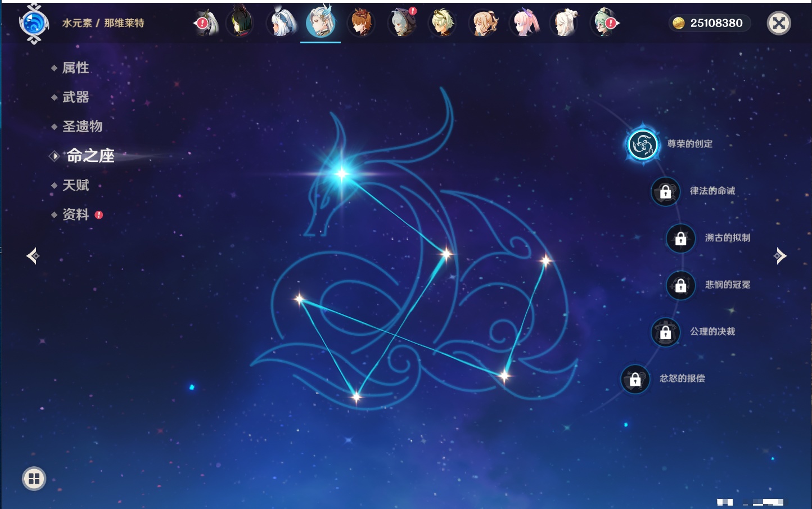Screen dimensions: 812x509
Task: Open the 天赋 talents menu item
Action: (75, 185)
